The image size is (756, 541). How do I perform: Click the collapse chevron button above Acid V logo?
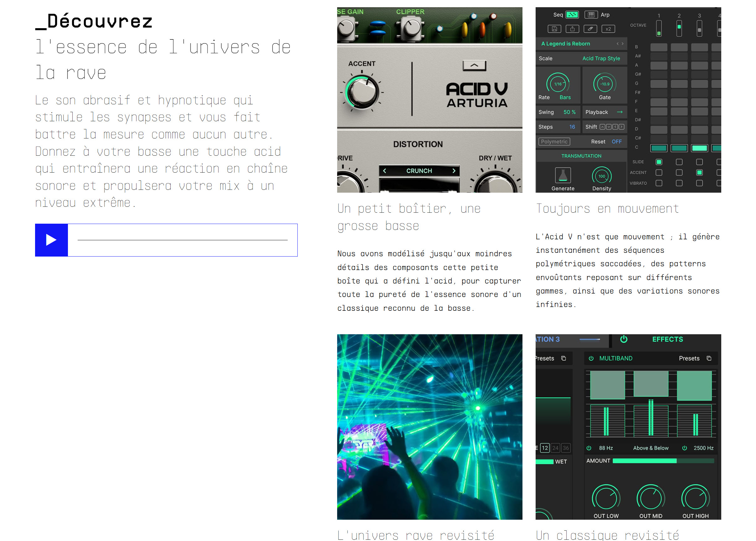474,65
